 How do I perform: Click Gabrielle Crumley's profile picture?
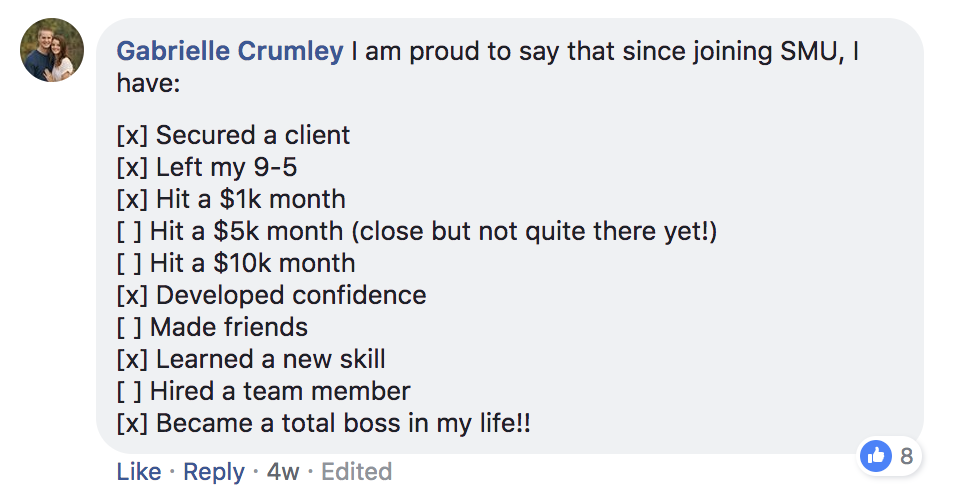(x=52, y=51)
